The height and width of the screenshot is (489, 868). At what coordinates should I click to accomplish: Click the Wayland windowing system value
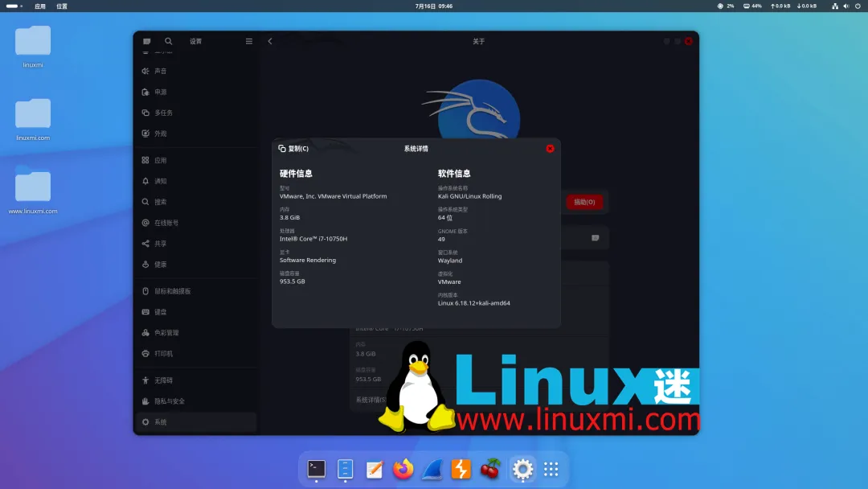pyautogui.click(x=449, y=261)
